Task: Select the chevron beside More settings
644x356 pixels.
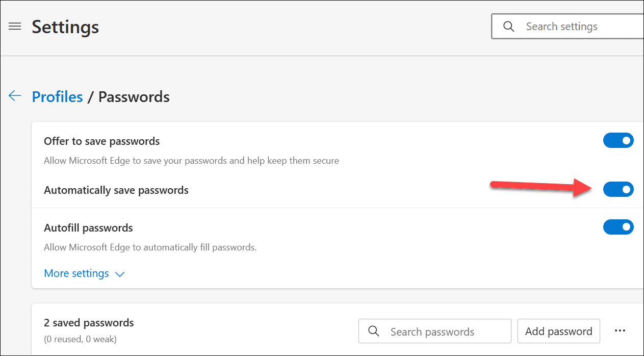Action: coord(120,274)
